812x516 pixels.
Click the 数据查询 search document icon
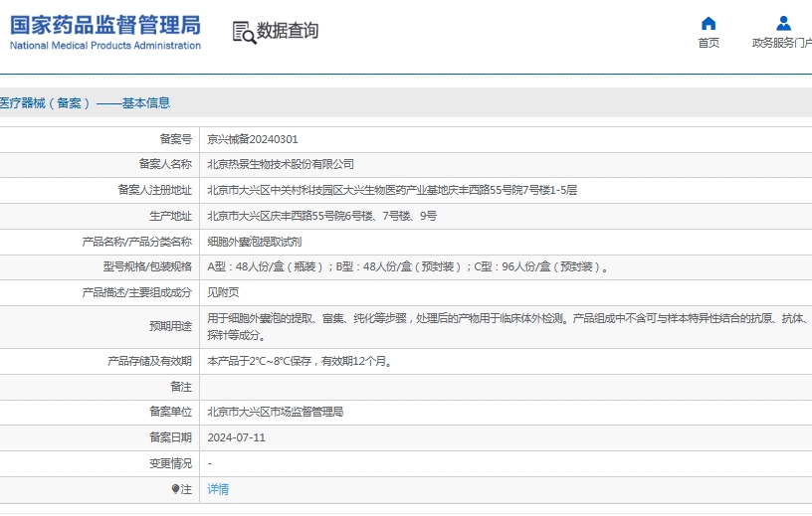pos(244,33)
